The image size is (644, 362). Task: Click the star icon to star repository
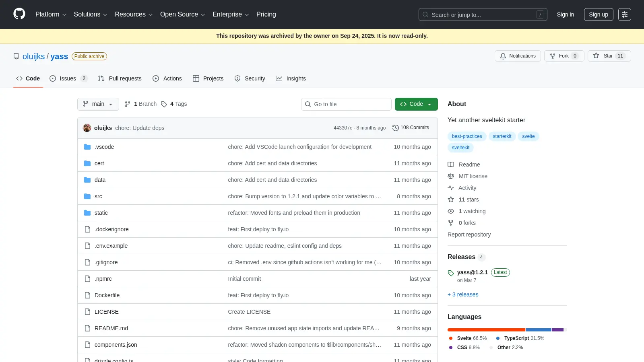pyautogui.click(x=596, y=56)
